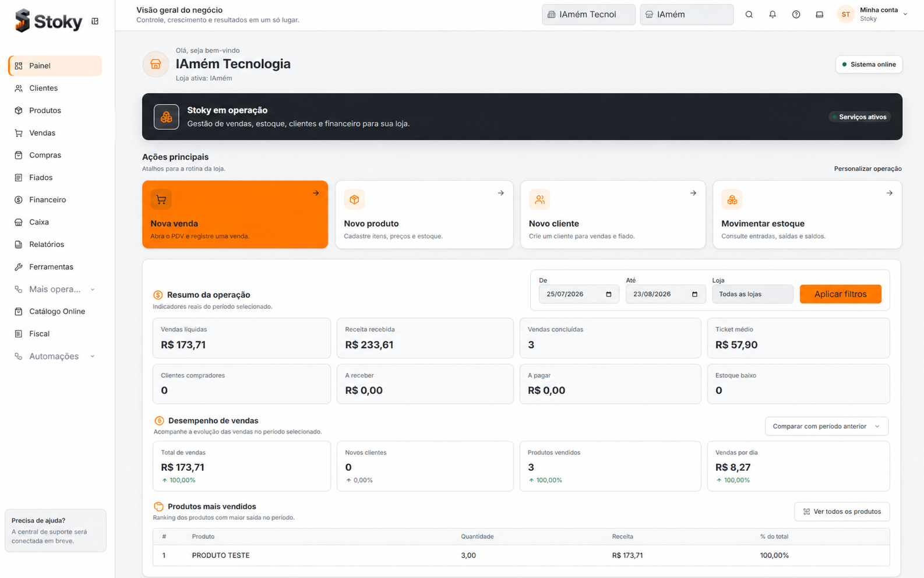Viewport: 924px width, 578px height.
Task: Open the Novo produto card
Action: tap(424, 214)
